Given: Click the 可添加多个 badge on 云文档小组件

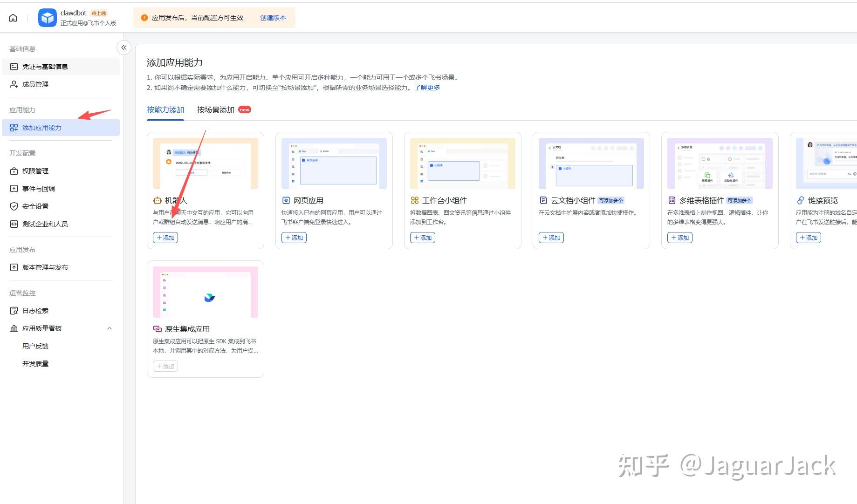Looking at the screenshot, I should pos(611,200).
